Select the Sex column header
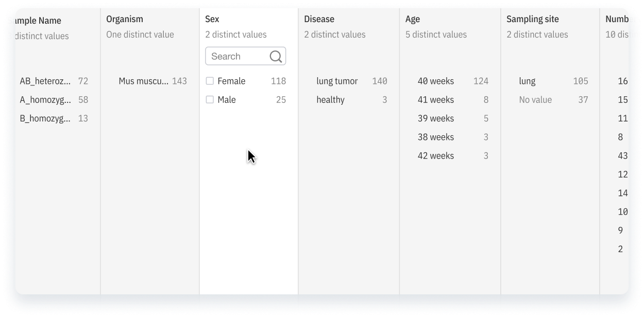This screenshot has width=644, height=317. pyautogui.click(x=212, y=19)
